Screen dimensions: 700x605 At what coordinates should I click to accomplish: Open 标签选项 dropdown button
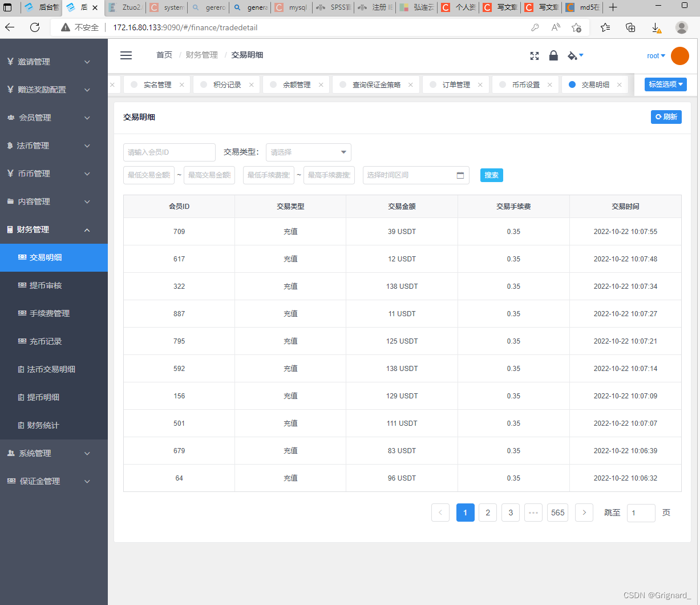point(665,84)
